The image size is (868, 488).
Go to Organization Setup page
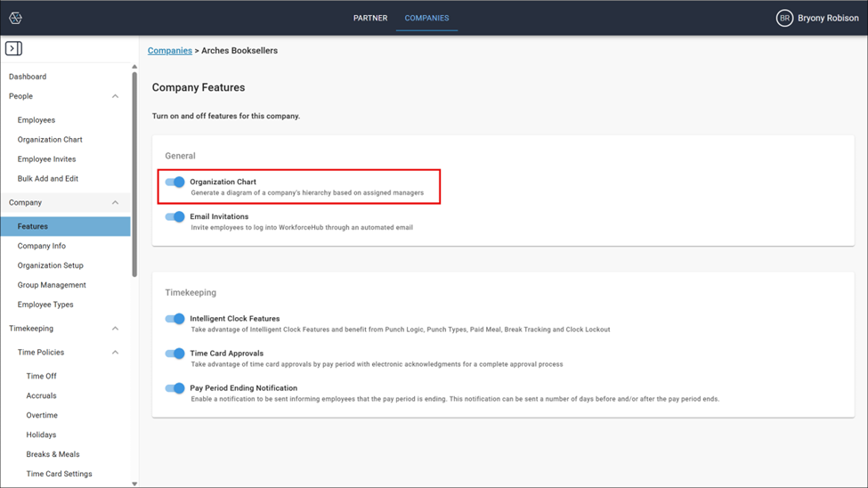click(x=51, y=265)
